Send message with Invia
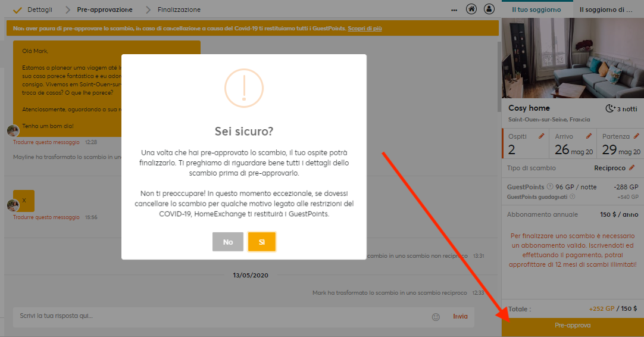Screen dimensions: 644x337 [460, 316]
